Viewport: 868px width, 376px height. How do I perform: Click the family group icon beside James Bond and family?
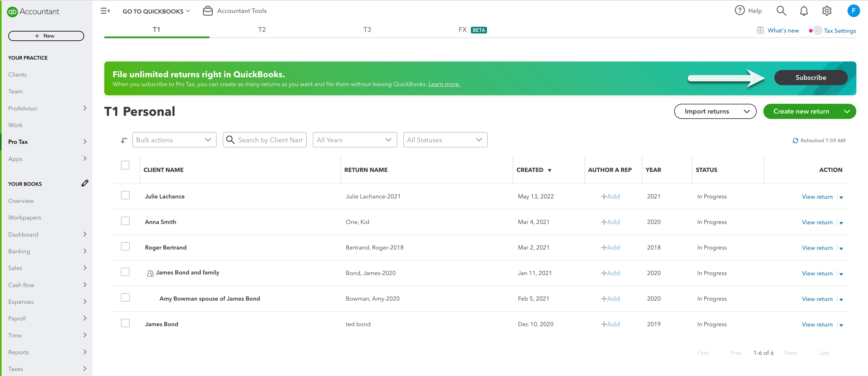[150, 273]
